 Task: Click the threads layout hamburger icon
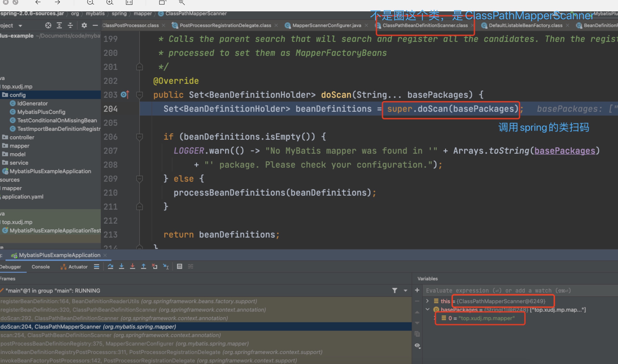click(97, 266)
